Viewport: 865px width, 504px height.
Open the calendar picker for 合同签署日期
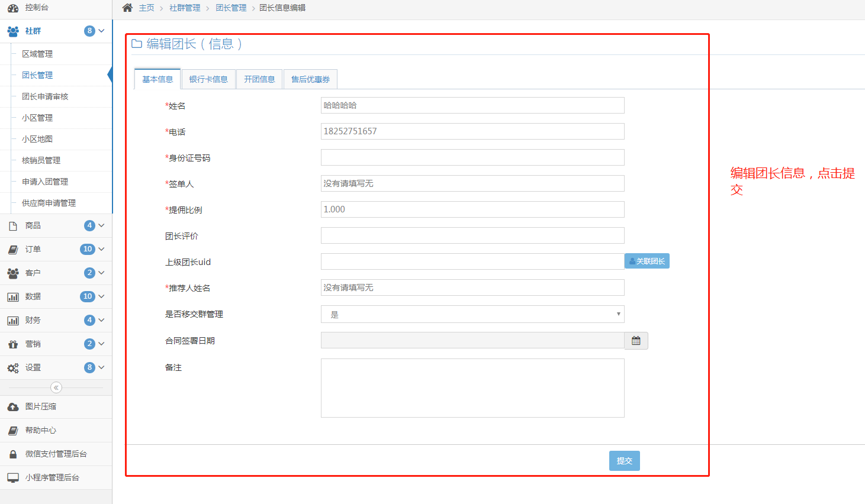click(x=636, y=341)
